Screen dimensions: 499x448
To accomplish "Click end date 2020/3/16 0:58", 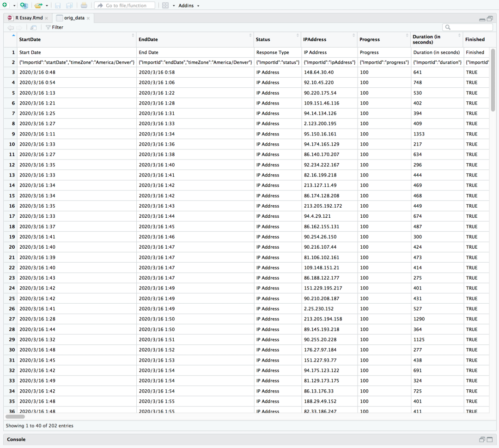I will click(195, 73).
